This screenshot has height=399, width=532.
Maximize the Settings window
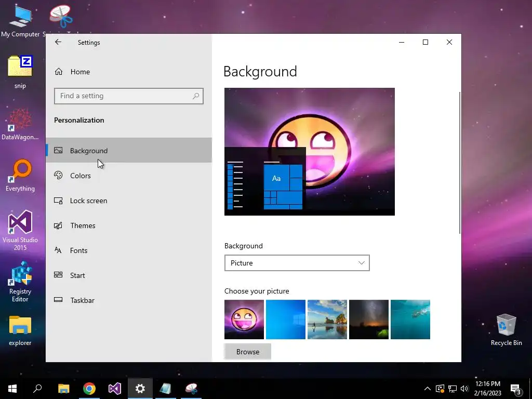tap(425, 42)
